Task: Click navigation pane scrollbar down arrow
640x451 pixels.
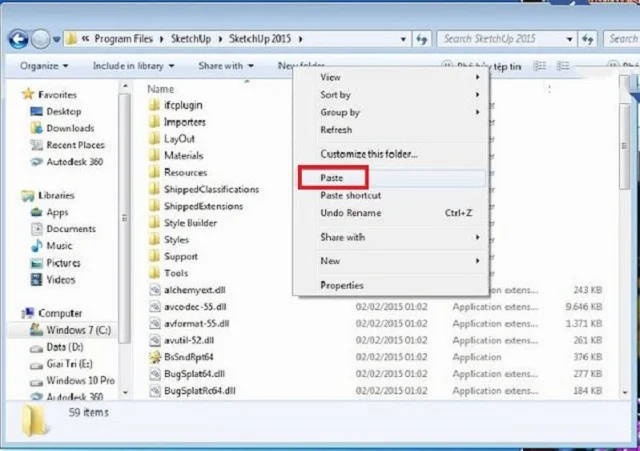Action: 125,392
